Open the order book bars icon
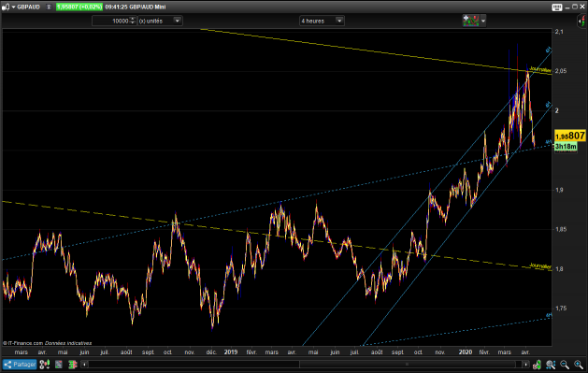588x373 pixels. tap(72, 364)
